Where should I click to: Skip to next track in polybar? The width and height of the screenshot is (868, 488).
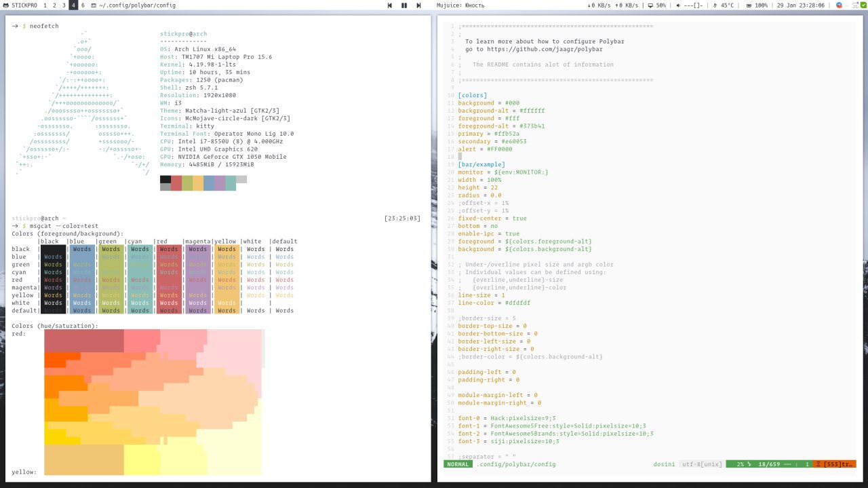419,5
